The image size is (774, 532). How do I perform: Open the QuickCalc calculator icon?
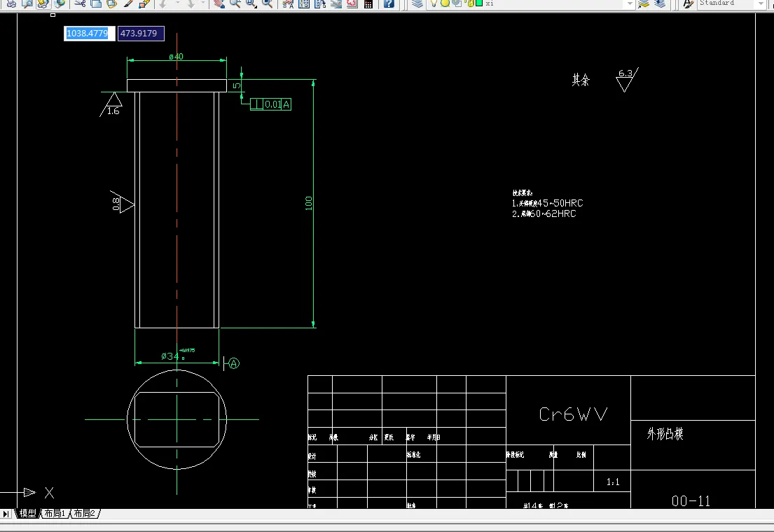click(368, 3)
